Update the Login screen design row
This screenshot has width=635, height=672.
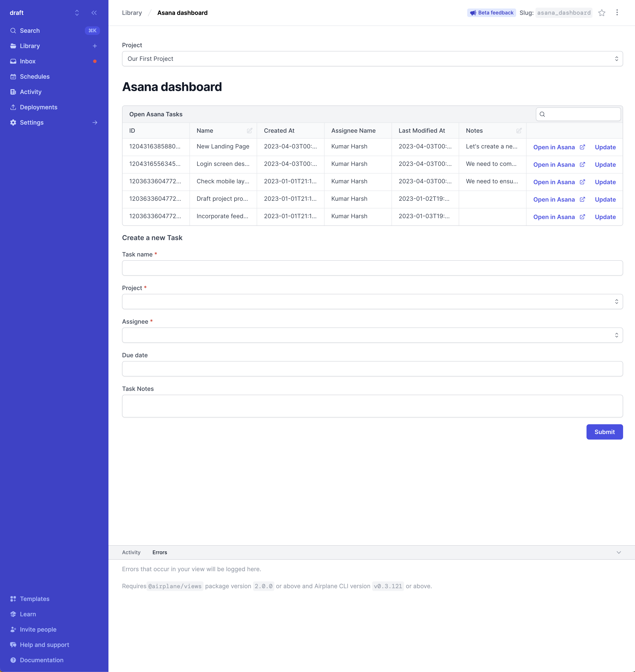tap(605, 165)
